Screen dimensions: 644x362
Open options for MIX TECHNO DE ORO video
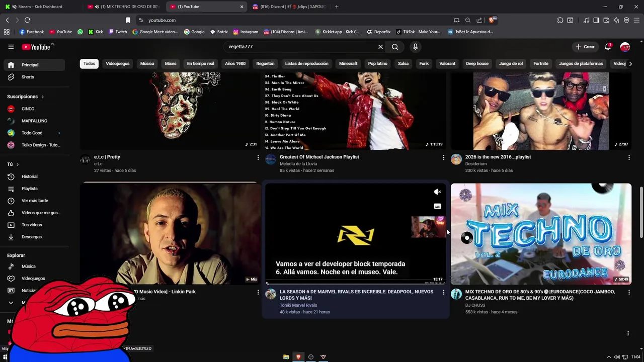click(x=629, y=292)
